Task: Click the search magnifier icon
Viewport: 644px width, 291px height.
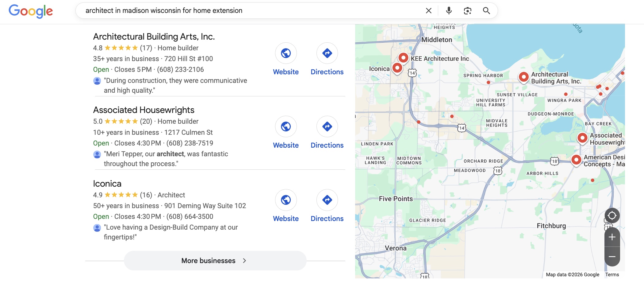Action: (486, 11)
